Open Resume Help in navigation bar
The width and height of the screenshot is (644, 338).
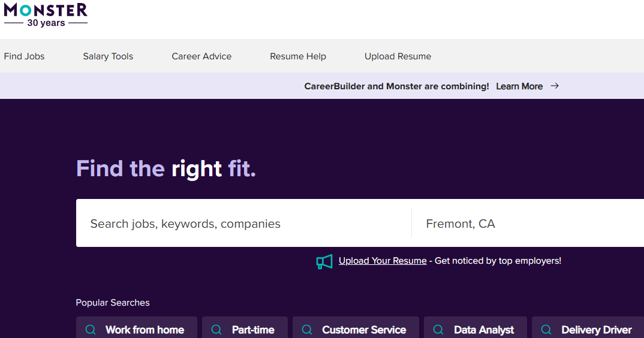[298, 56]
